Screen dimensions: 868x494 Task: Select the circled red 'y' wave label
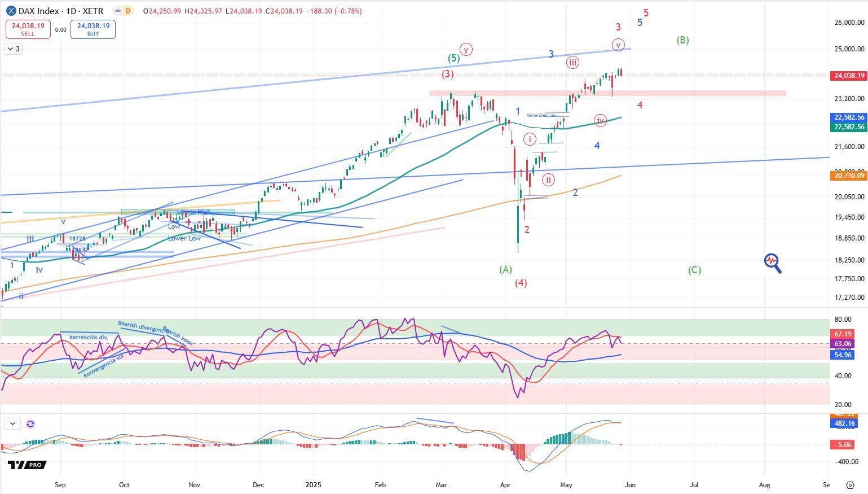466,49
